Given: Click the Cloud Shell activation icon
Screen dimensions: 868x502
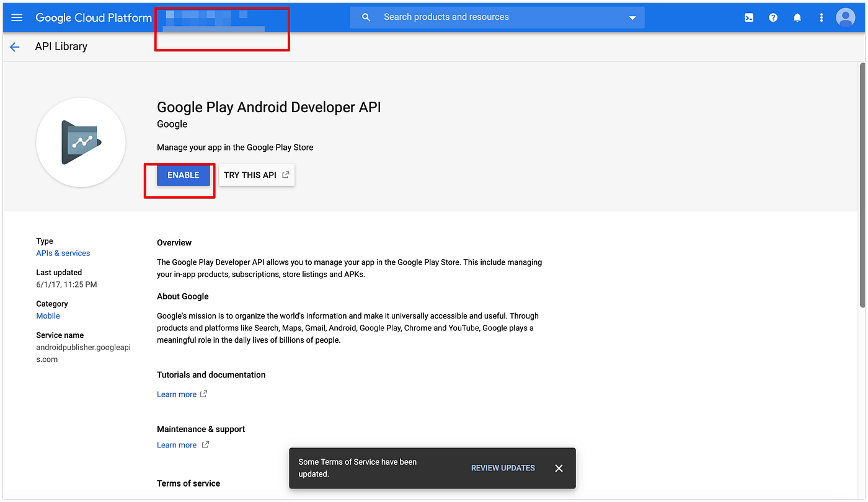Looking at the screenshot, I should click(x=748, y=17).
